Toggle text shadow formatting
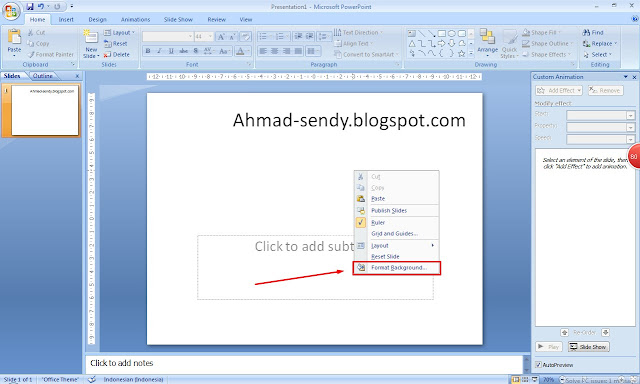The image size is (640, 384). [x=196, y=51]
